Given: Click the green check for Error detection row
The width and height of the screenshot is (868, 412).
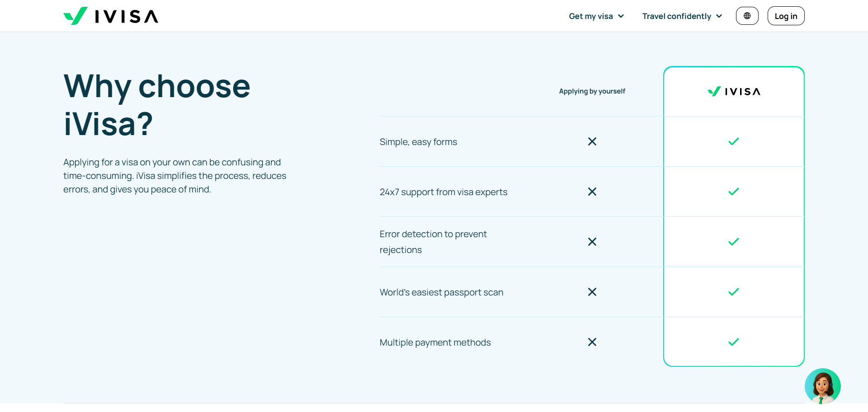Looking at the screenshot, I should point(733,242).
